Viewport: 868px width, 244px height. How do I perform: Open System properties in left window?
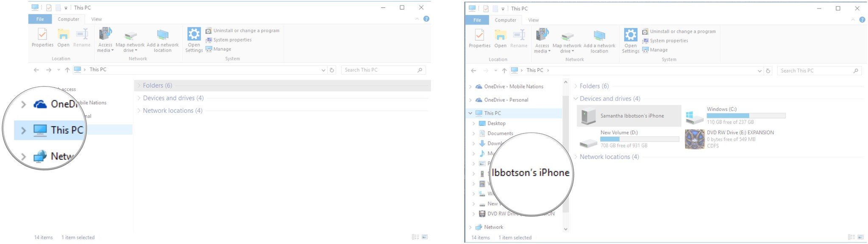point(228,40)
